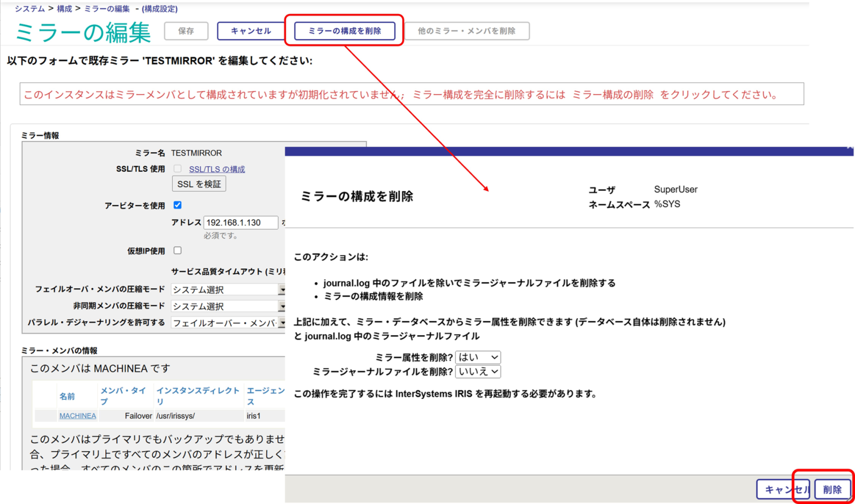Click the システム breadcrumb link

[29, 9]
